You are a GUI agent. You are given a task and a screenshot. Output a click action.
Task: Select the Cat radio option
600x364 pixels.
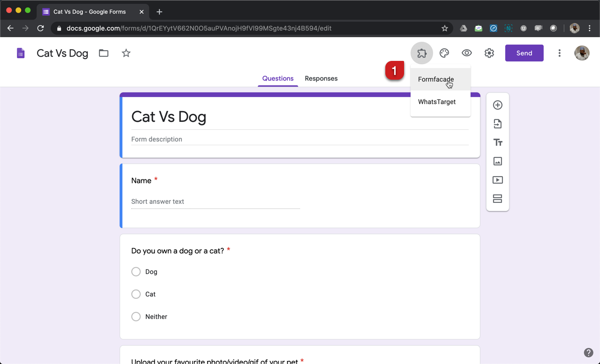click(136, 294)
